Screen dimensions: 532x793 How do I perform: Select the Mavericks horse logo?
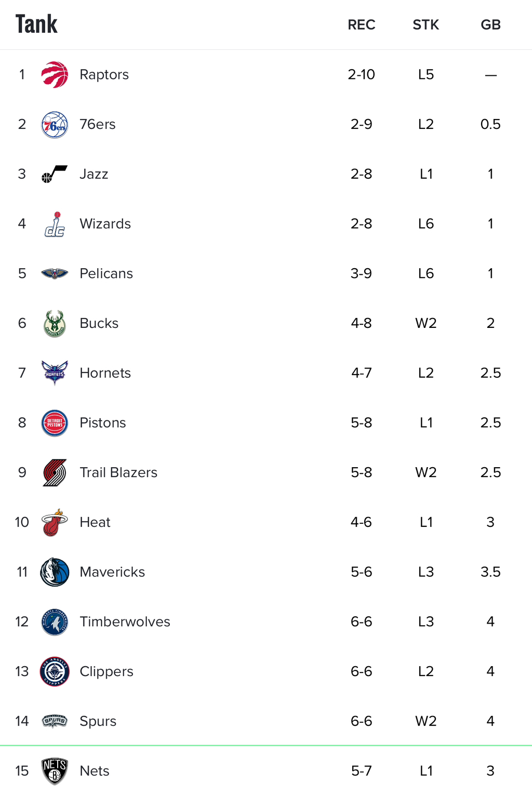[55, 572]
